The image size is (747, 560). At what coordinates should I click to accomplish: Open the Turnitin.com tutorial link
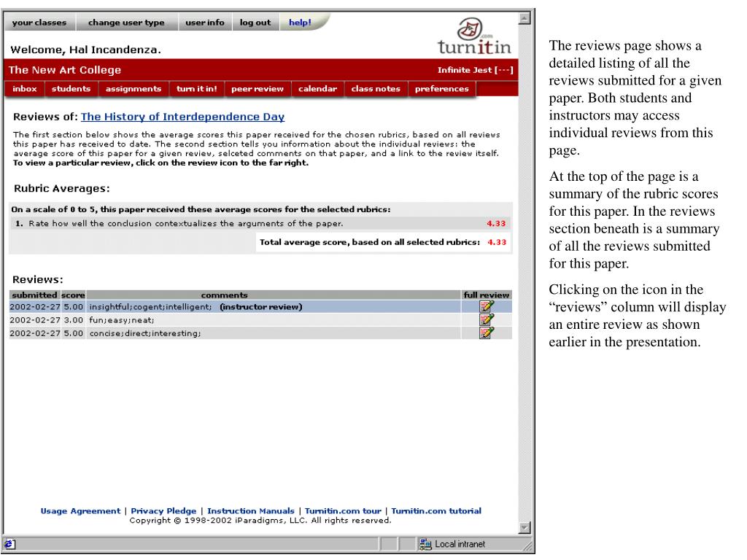436,511
